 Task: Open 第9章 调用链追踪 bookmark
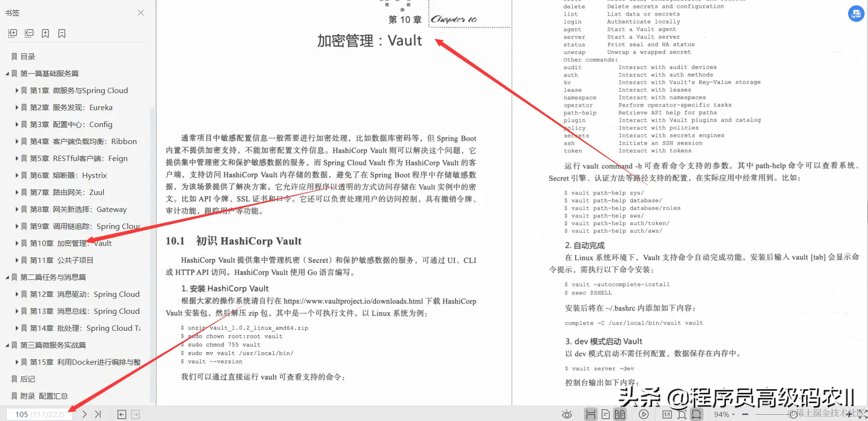click(x=85, y=227)
